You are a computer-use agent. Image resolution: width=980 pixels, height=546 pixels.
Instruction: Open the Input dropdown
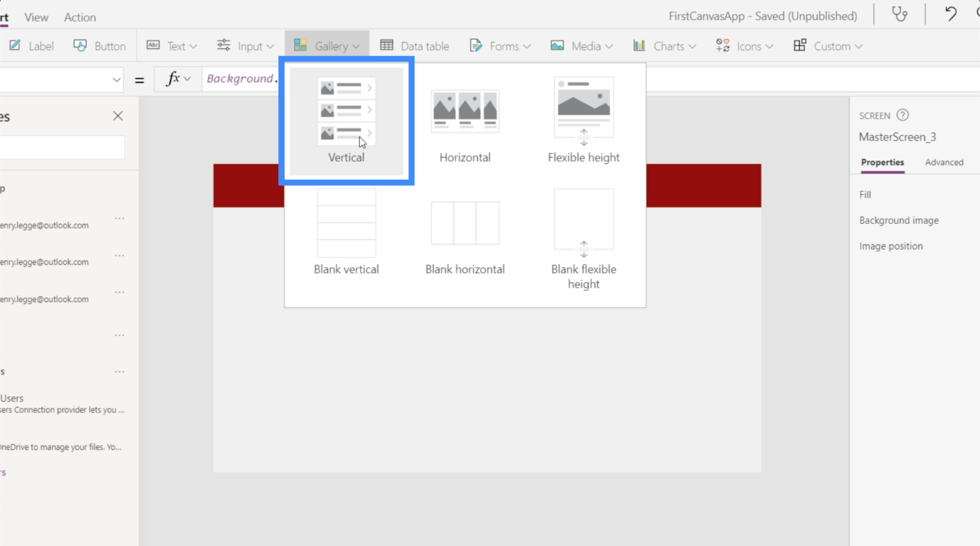coord(246,46)
